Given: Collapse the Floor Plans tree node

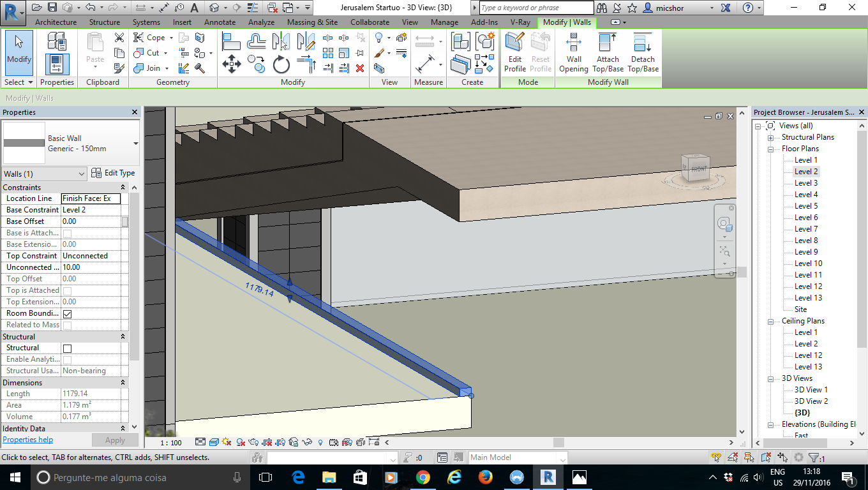Looking at the screenshot, I should 770,149.
